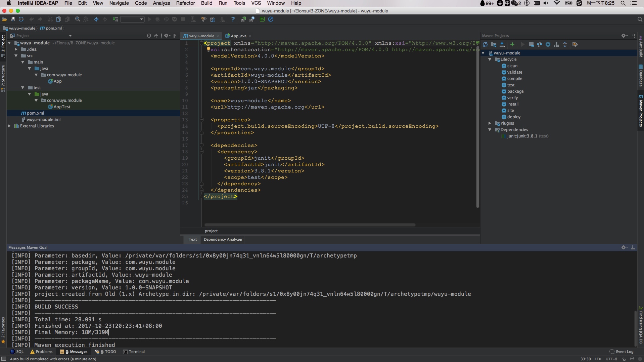Click the Save All toolbar icon

pyautogui.click(x=13, y=19)
